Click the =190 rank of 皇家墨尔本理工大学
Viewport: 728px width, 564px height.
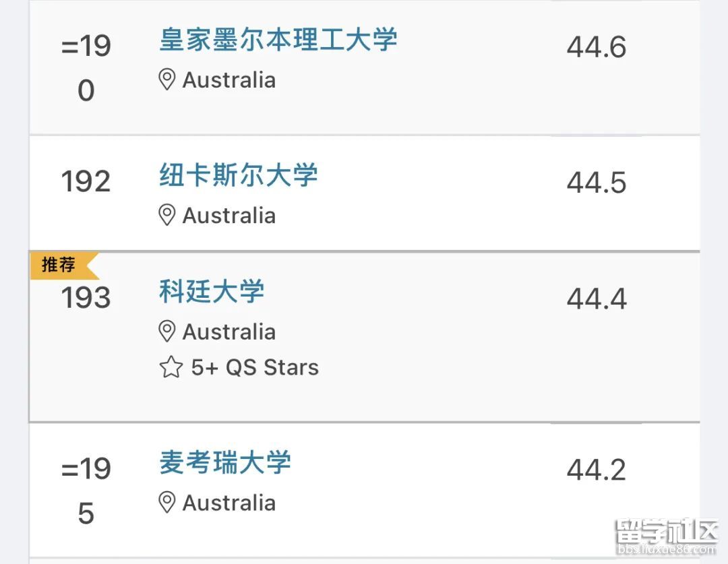(x=86, y=67)
